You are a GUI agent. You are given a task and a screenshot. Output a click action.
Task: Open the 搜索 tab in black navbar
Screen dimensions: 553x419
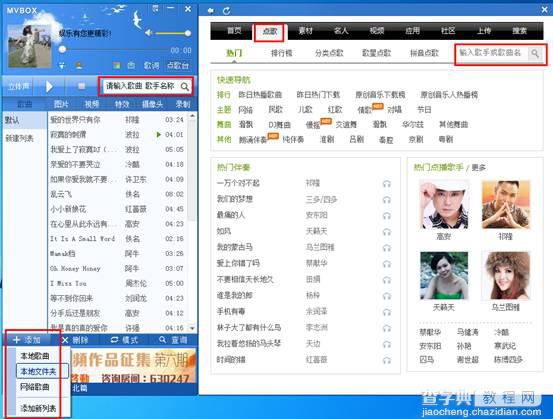[x=520, y=31]
